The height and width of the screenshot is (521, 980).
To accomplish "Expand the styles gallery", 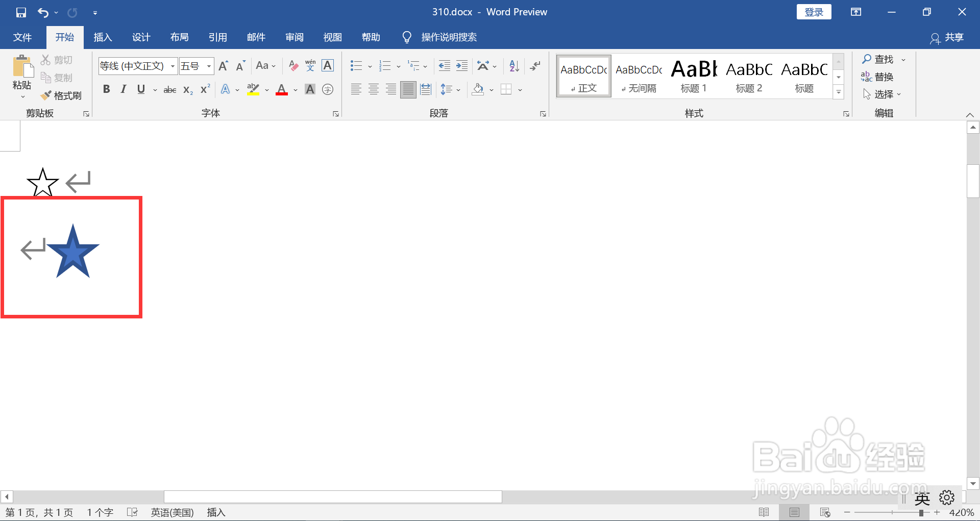I will [839, 92].
